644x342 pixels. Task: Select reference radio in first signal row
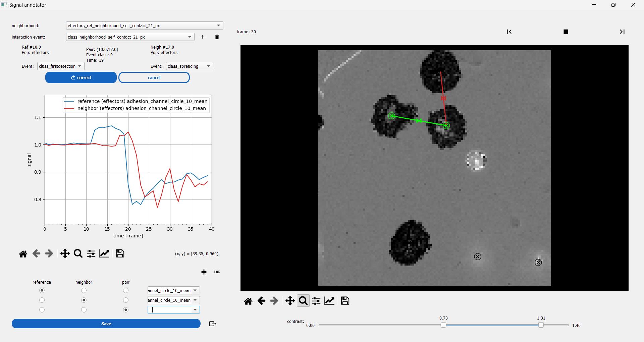[x=42, y=290]
